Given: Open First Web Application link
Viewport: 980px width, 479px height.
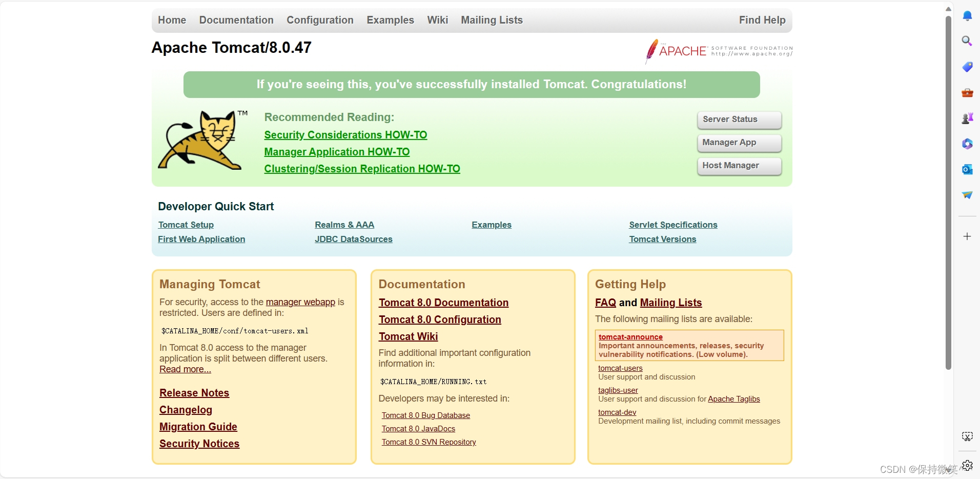Looking at the screenshot, I should pos(201,239).
